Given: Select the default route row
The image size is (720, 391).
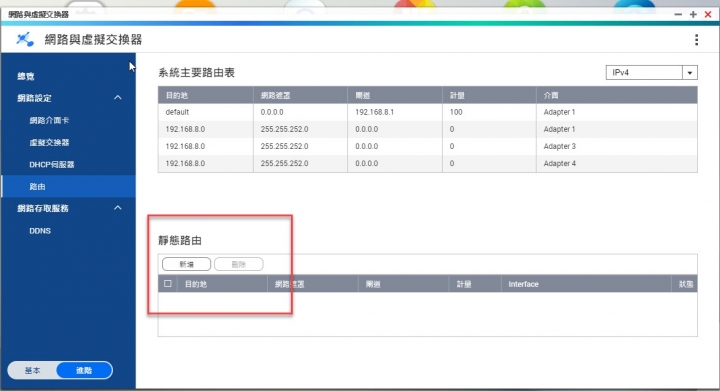Looking at the screenshot, I should coord(428,112).
